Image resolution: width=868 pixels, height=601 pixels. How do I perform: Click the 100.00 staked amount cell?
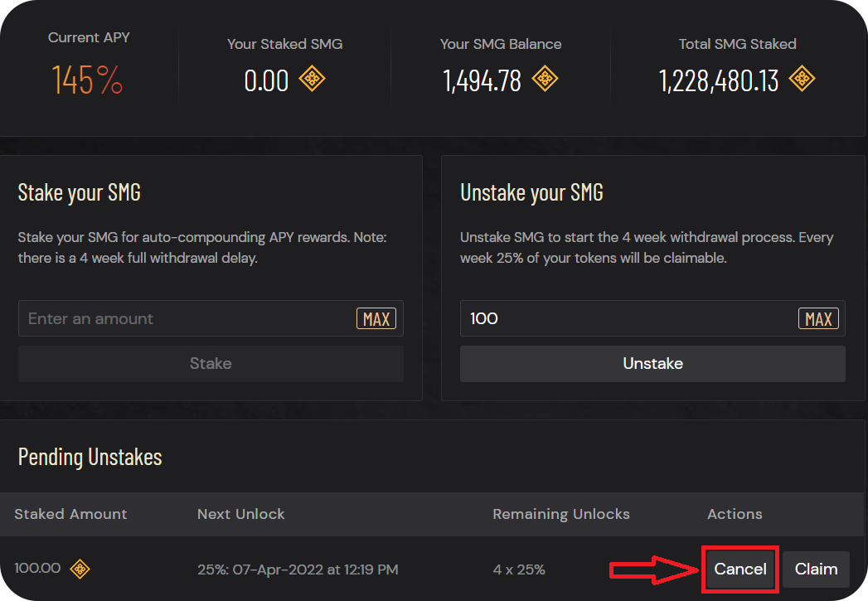click(37, 569)
